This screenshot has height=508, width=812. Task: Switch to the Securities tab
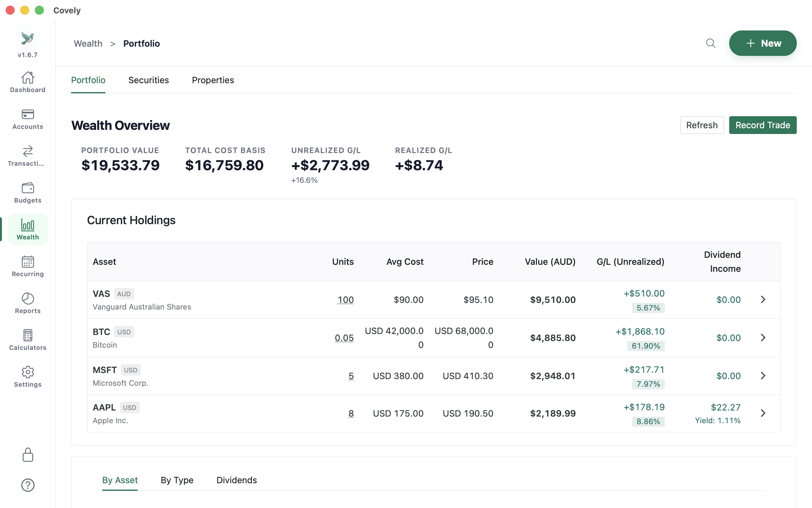148,80
